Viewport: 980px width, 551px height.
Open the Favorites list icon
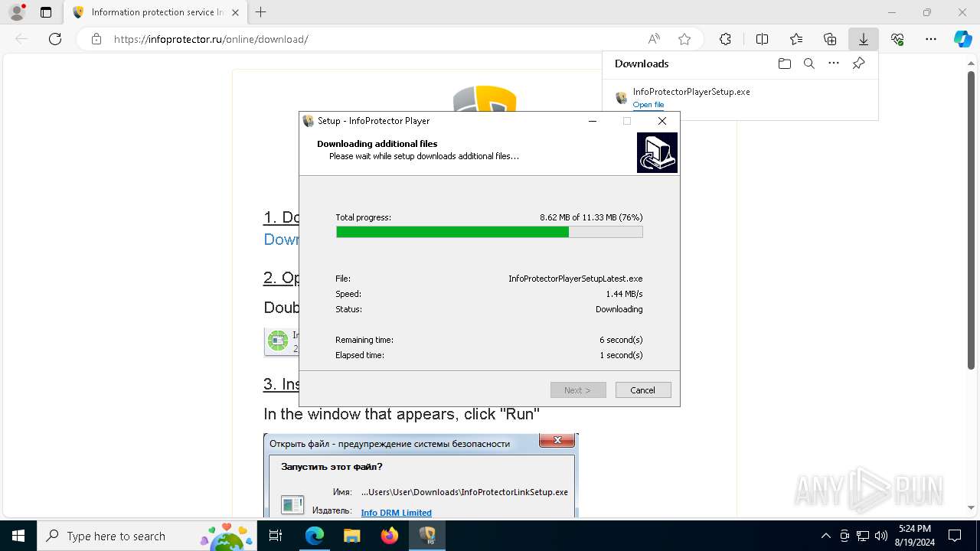796,39
